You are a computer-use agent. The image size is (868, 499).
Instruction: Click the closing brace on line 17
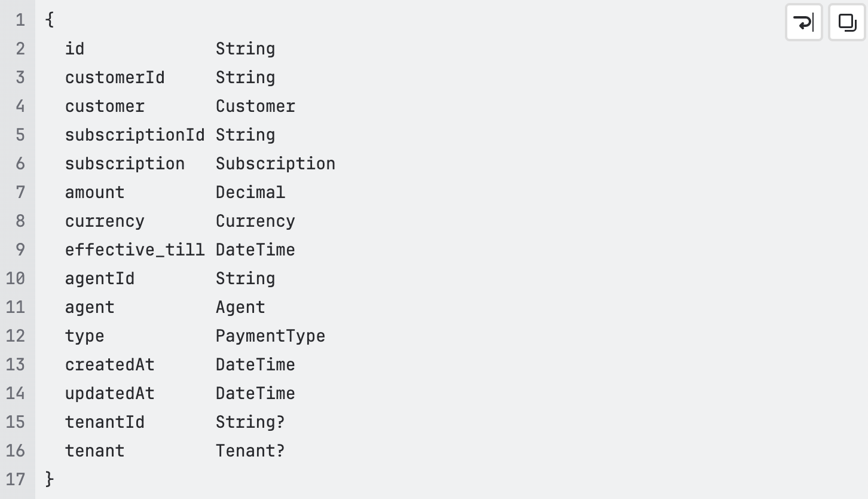point(49,479)
